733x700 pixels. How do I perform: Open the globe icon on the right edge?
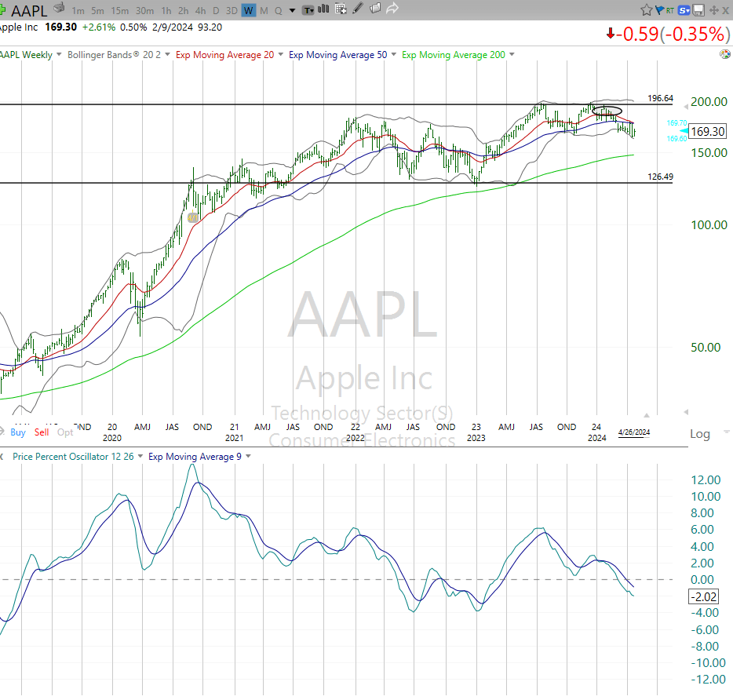pos(725,55)
